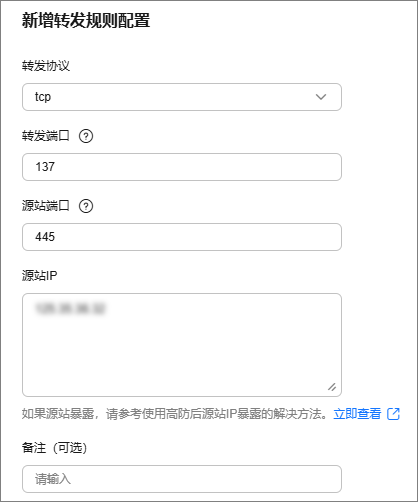Click the hint text about 源站暴露

pos(175,414)
